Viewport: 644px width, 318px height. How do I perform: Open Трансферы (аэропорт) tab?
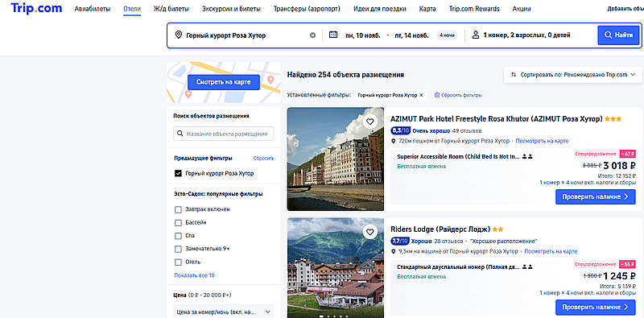pos(307,9)
